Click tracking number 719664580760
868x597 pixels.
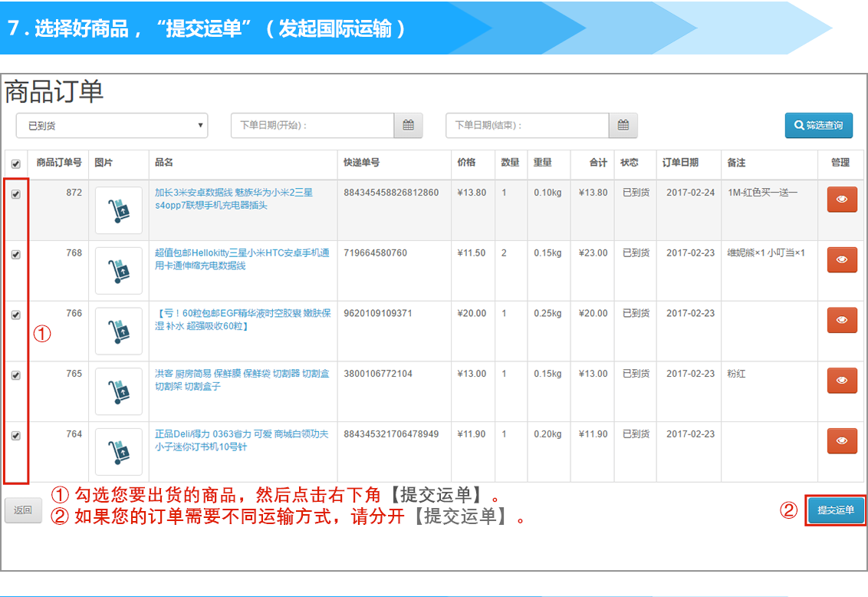(x=375, y=253)
